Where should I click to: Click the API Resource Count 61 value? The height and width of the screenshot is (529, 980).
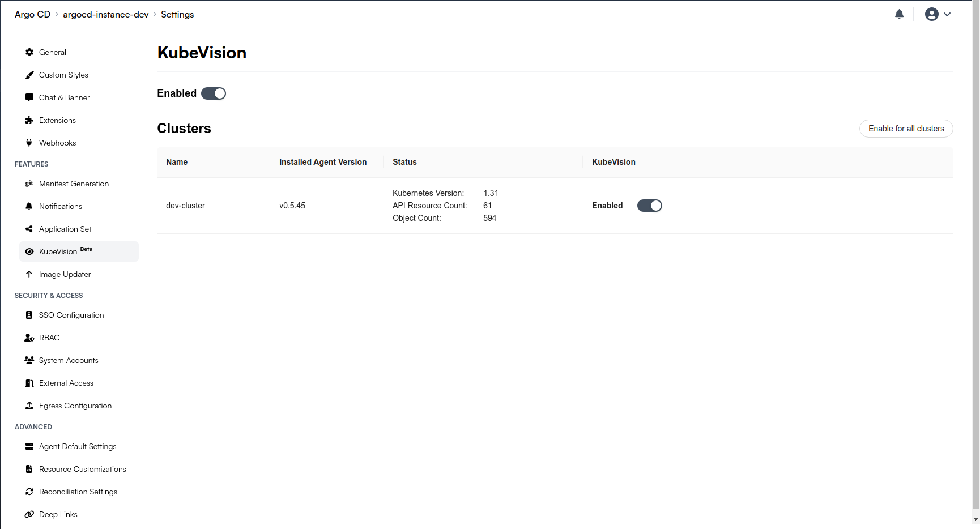coord(487,206)
